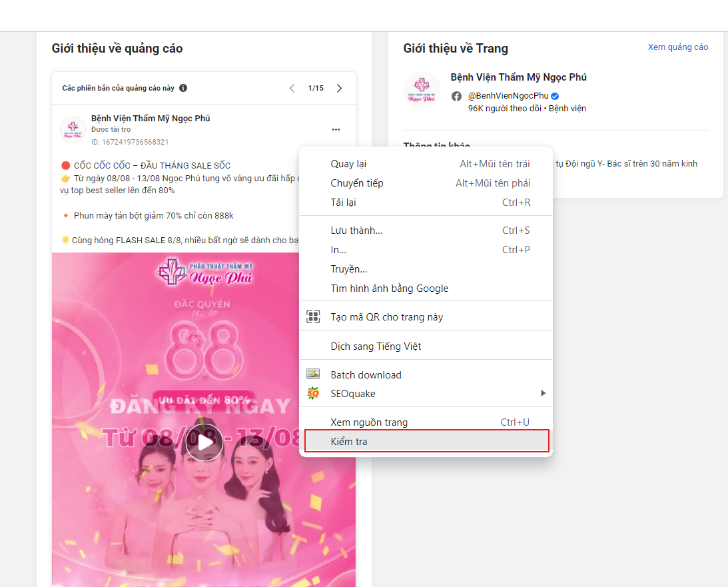728x587 pixels.
Task: Go to next ad version arrow
Action: pos(340,88)
